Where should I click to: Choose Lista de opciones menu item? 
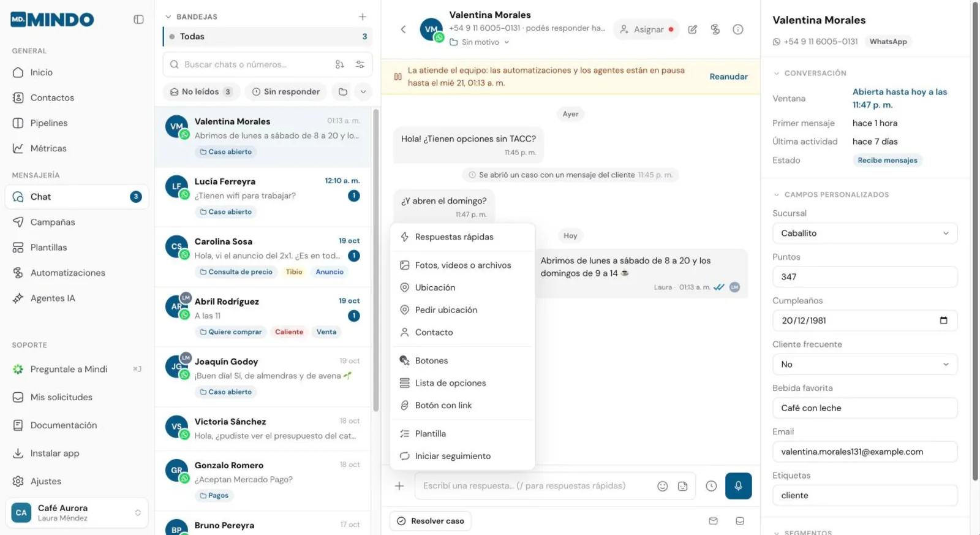462,383
